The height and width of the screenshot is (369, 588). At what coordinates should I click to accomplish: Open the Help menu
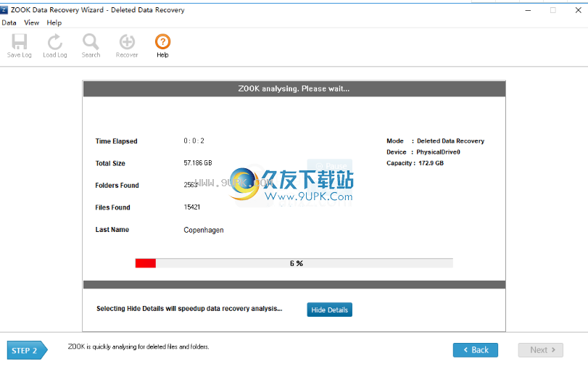(54, 22)
